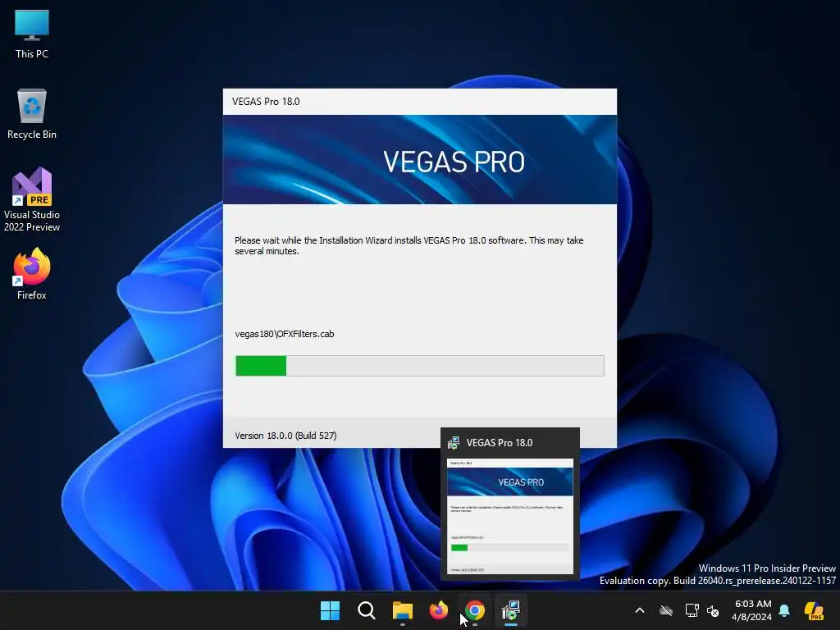Open notifications bell icon

(784, 610)
